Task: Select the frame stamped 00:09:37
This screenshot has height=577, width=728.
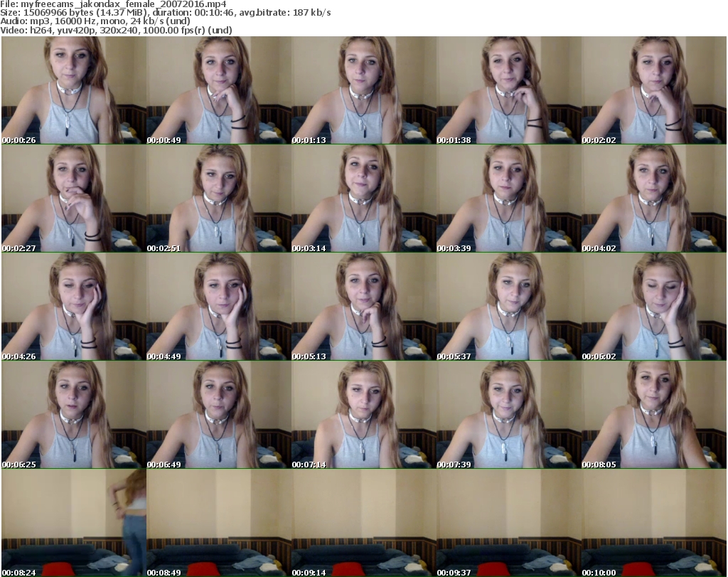Action: 509,523
